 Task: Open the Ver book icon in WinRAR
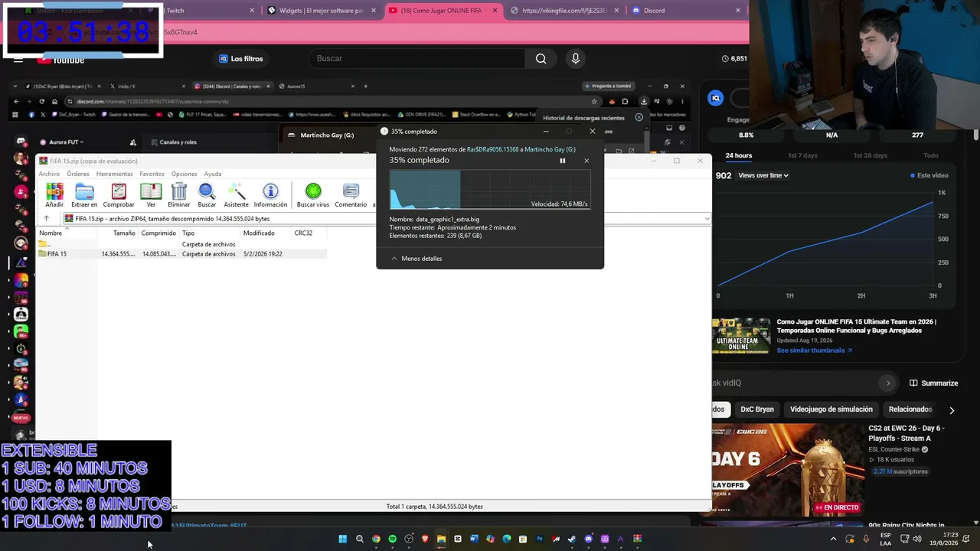pos(151,195)
